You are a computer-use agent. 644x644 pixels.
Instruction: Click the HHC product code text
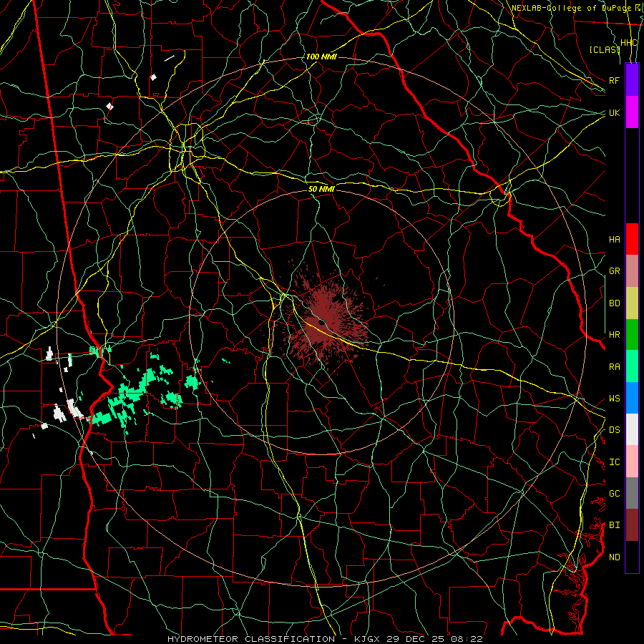tap(628, 43)
